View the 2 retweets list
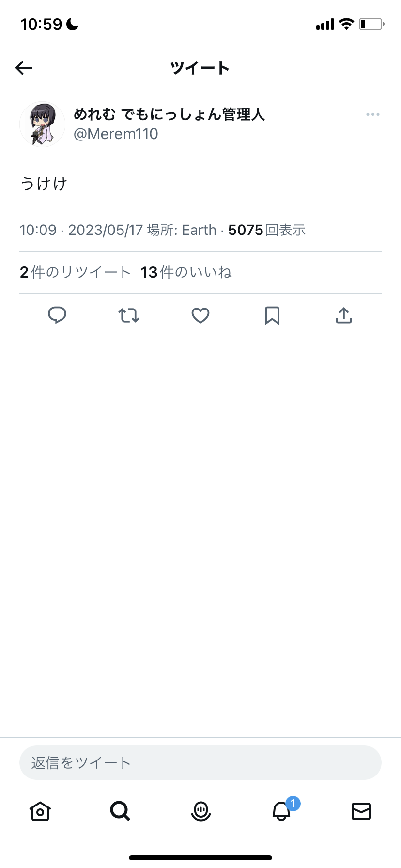This screenshot has height=868, width=401. point(75,272)
